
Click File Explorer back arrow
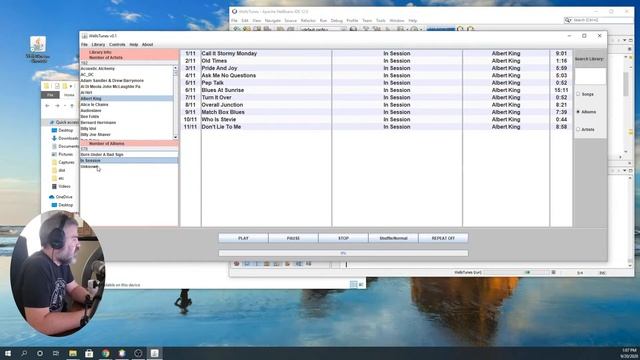pyautogui.click(x=47, y=106)
